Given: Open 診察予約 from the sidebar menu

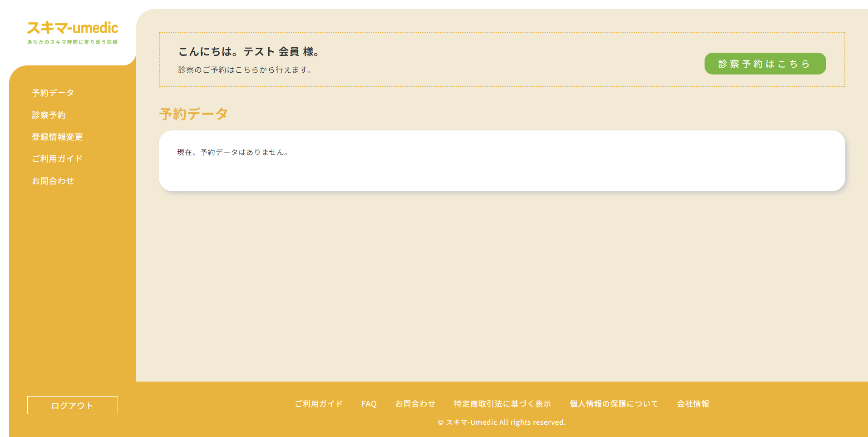Looking at the screenshot, I should coord(49,115).
